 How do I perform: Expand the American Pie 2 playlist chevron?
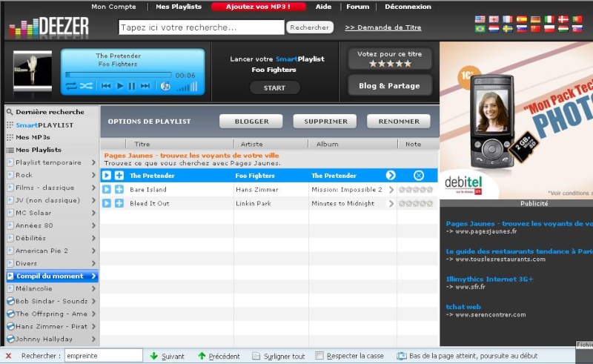94,251
